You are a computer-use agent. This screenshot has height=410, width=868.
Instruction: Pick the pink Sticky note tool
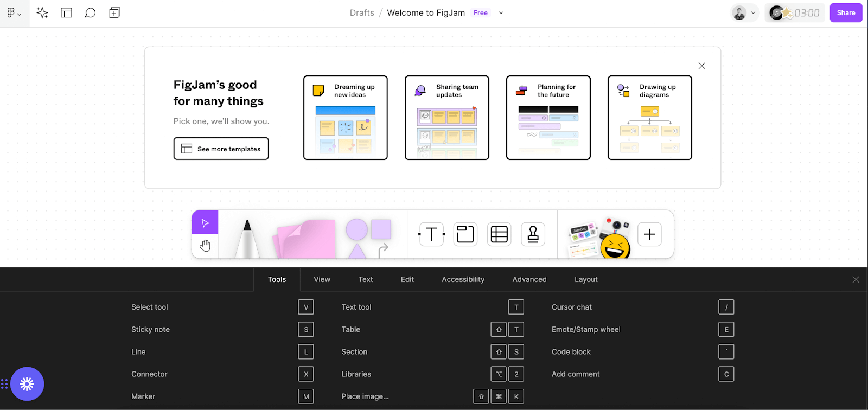305,240
